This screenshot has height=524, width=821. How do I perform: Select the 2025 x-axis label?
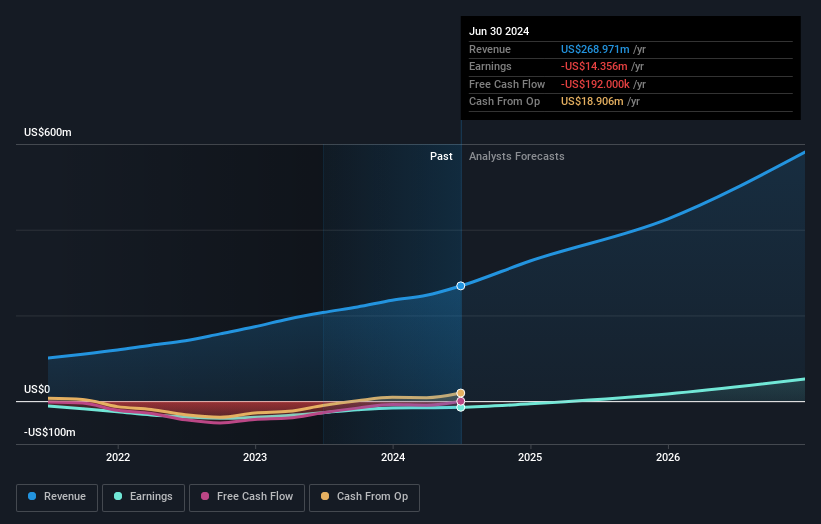(x=530, y=457)
